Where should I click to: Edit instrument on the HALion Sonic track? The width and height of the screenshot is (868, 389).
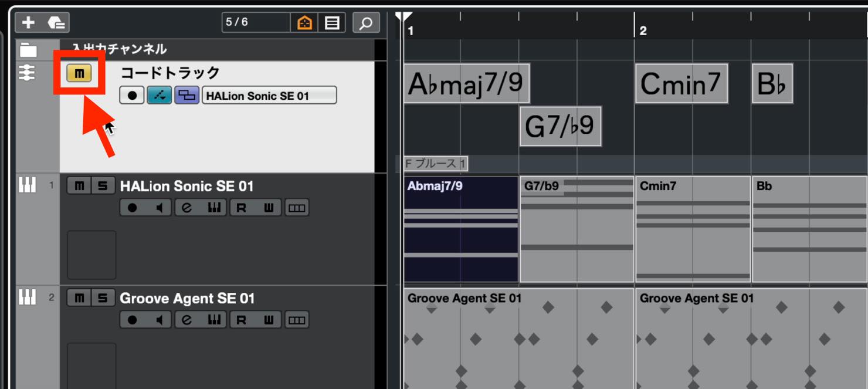(187, 208)
